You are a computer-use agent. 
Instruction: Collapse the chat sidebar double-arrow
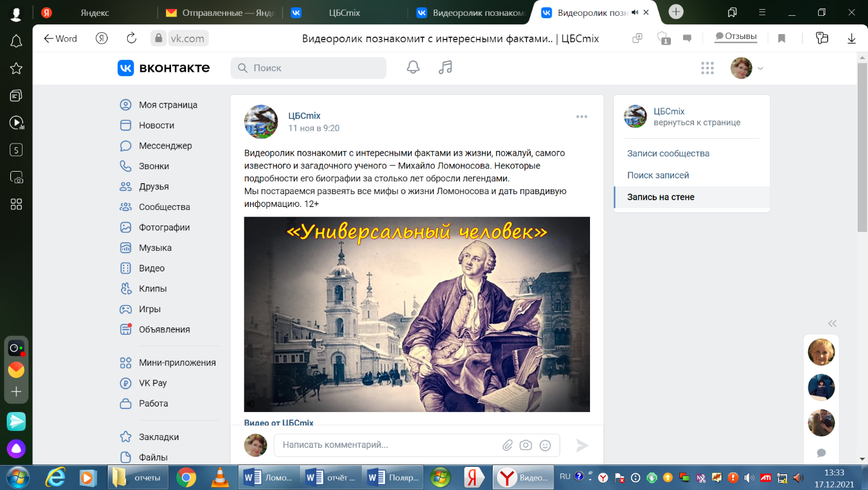pos(832,323)
